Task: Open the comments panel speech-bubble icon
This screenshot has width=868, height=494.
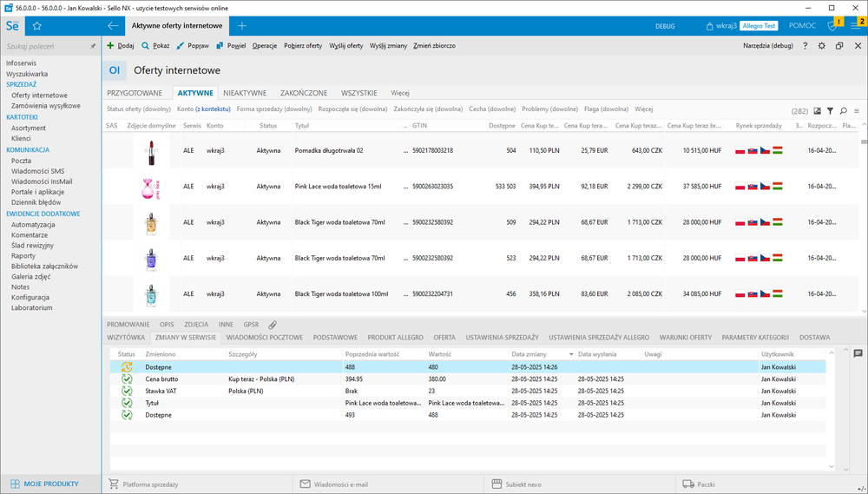Action: click(858, 353)
